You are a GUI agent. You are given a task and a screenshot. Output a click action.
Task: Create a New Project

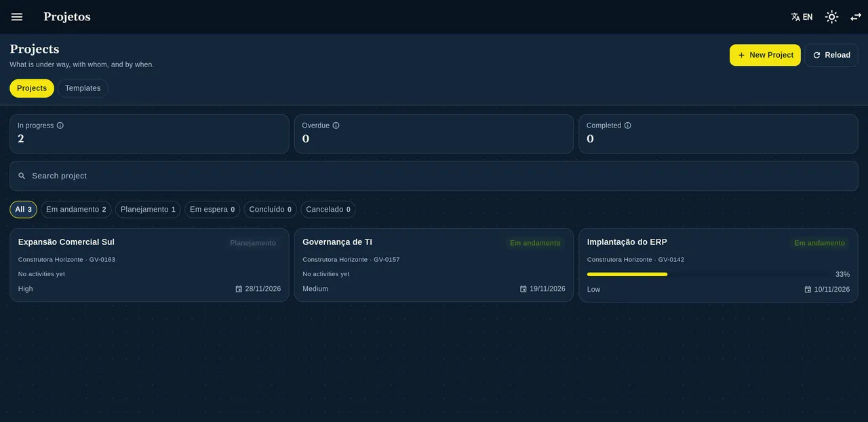[x=765, y=55]
